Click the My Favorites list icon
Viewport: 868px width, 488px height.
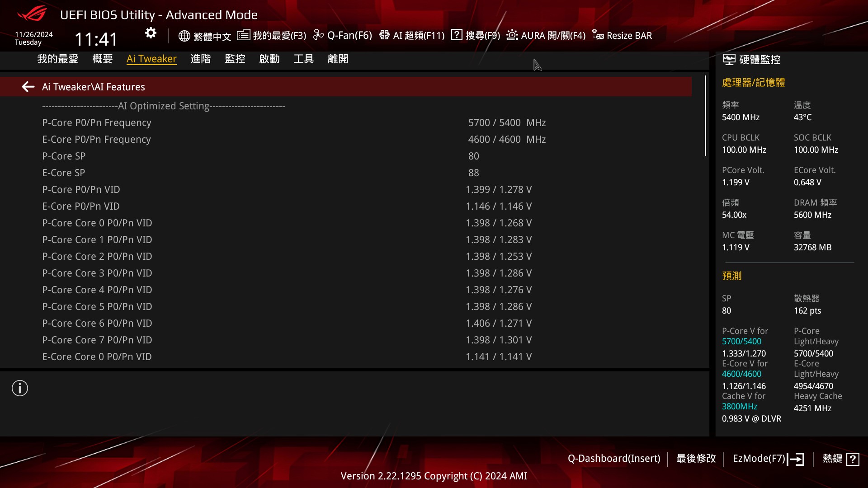coord(243,35)
